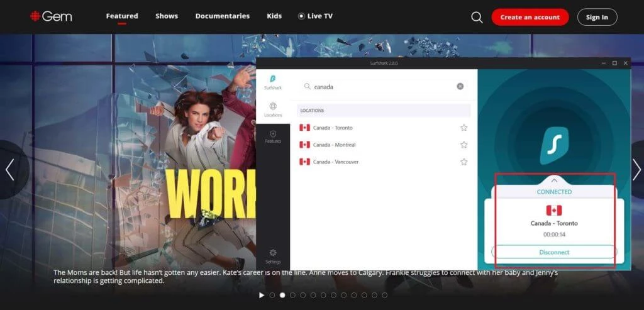Screen dimensions: 644x310
Task: Select the Canada - Montreal location
Action: (x=384, y=145)
